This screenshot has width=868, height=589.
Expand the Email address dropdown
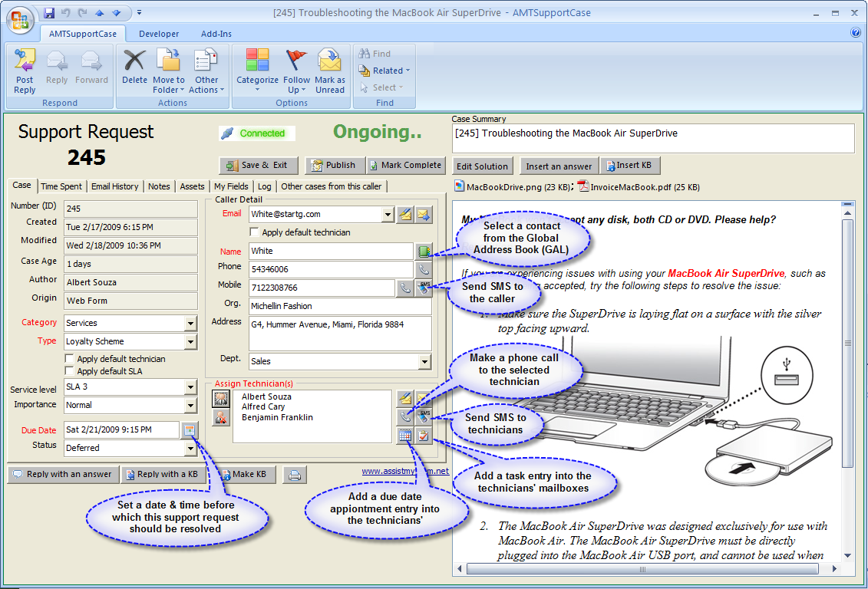click(388, 215)
